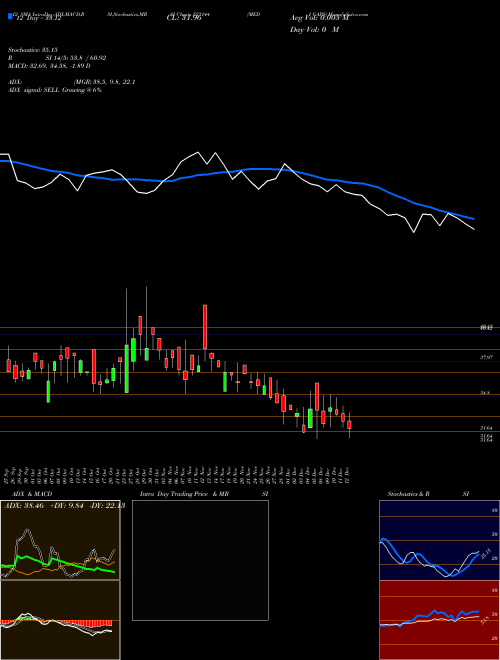Open the ADX indicator chart thumbnail
Viewport: 500px width, 660px height.
point(60,540)
